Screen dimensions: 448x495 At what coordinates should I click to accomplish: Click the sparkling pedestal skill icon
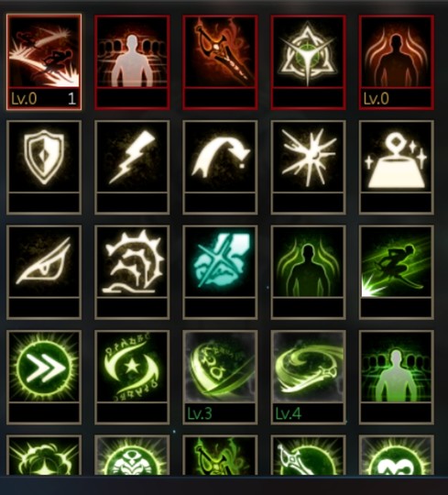397,168
